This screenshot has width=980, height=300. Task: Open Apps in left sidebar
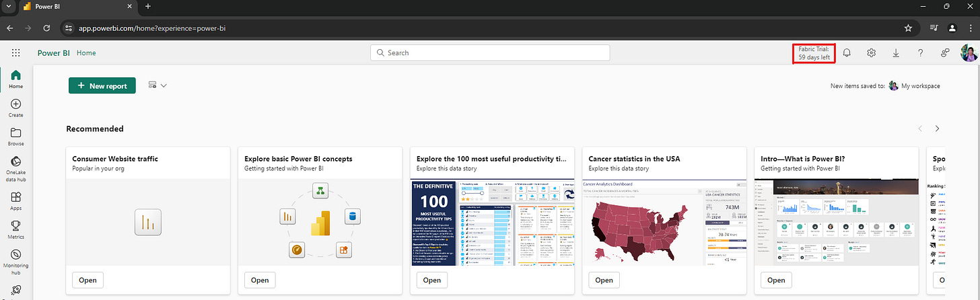[x=15, y=202]
